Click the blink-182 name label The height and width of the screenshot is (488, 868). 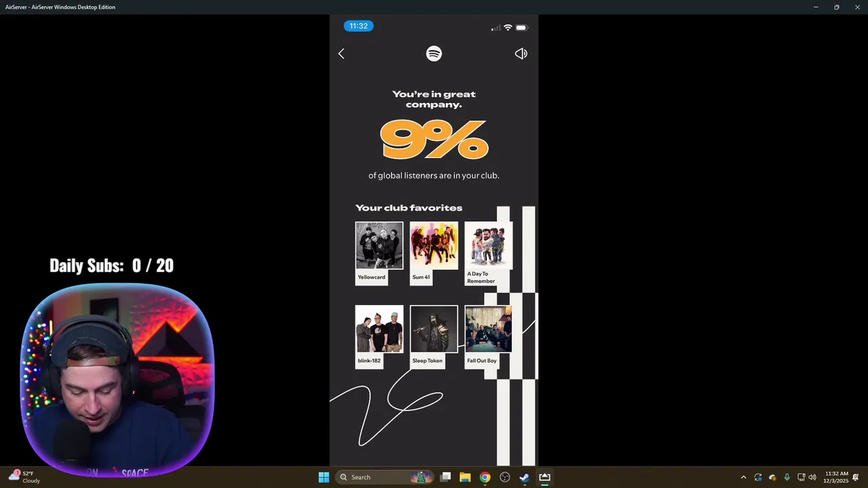(x=369, y=361)
